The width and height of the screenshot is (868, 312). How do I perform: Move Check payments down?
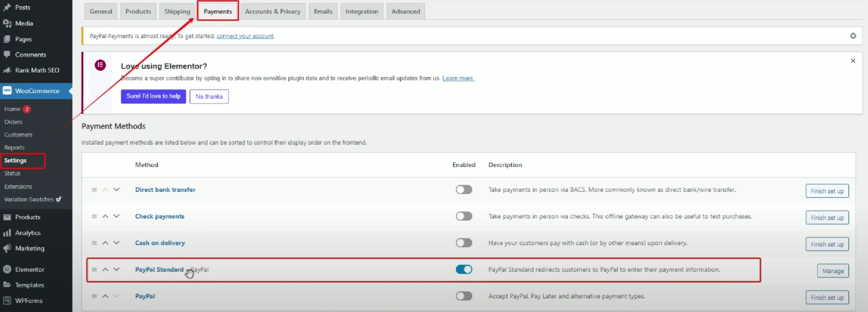coord(116,216)
